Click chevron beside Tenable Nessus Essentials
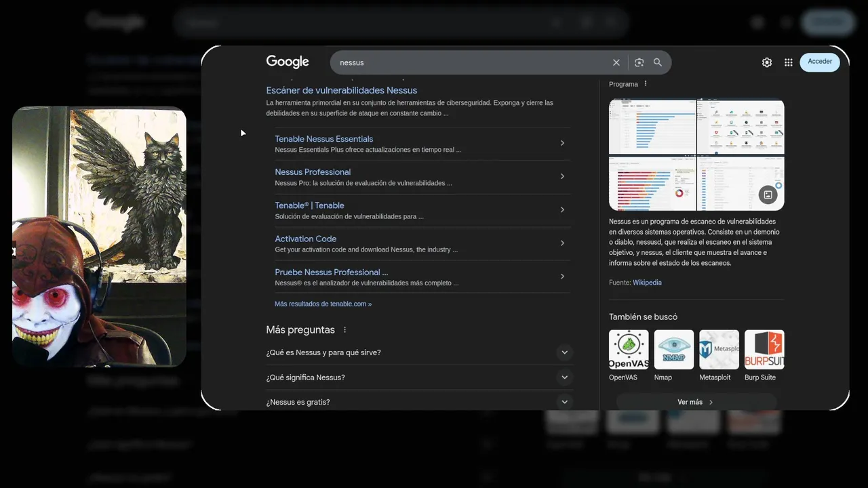 562,143
